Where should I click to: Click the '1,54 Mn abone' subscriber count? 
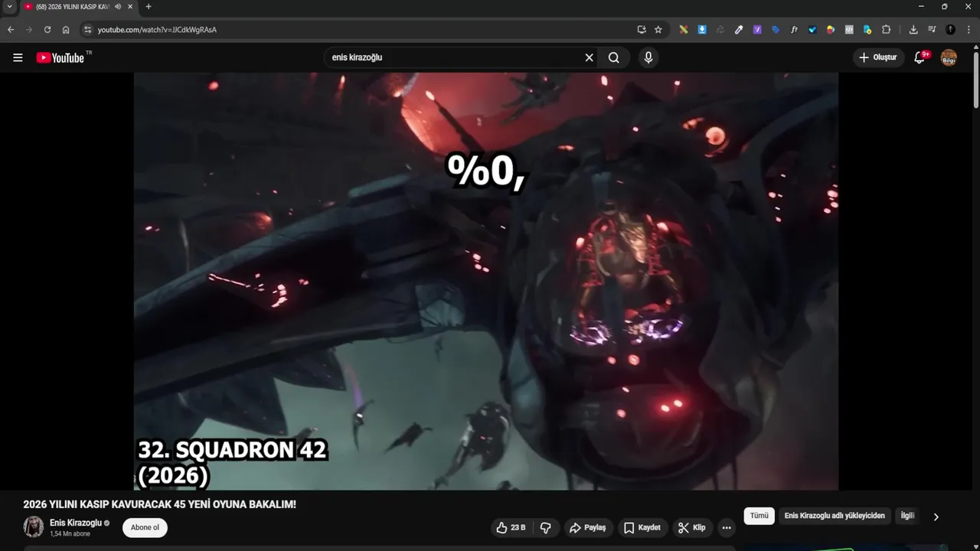pos(70,533)
